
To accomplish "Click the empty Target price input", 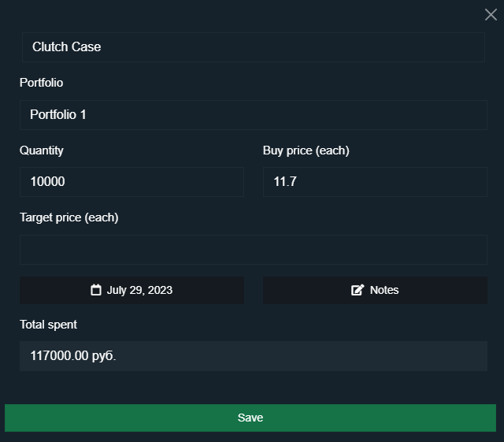I will point(254,250).
